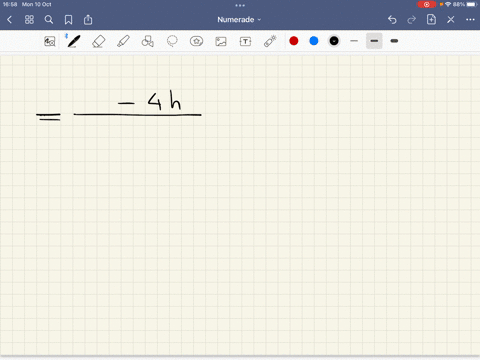Add a new page
Image resolution: width=480 pixels, height=360 pixels.
click(431, 20)
